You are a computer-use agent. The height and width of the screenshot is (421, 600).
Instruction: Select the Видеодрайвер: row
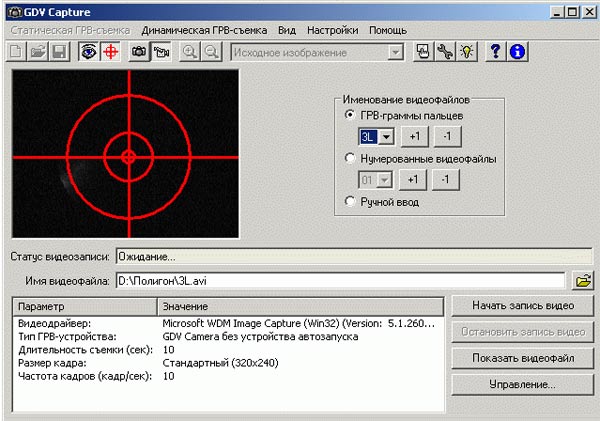(228, 323)
